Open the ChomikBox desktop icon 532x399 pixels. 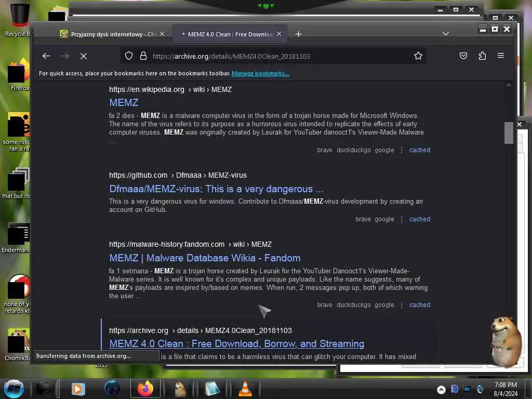pos(18,344)
